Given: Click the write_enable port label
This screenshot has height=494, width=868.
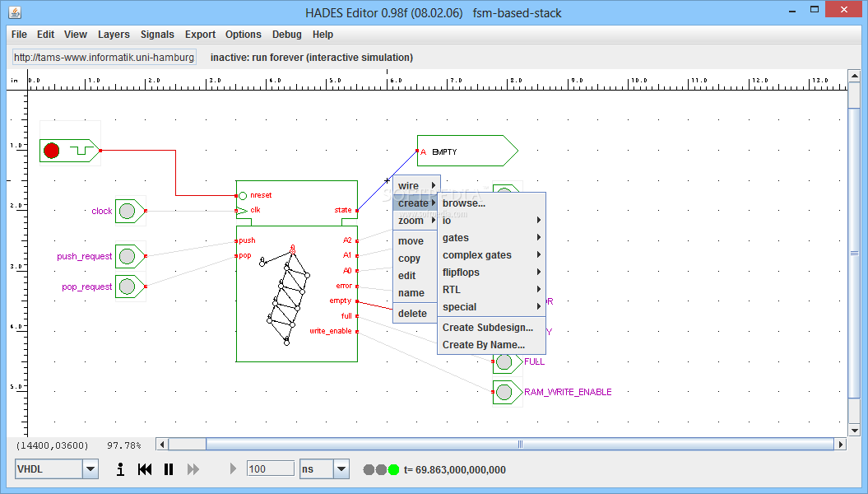Looking at the screenshot, I should (x=331, y=331).
